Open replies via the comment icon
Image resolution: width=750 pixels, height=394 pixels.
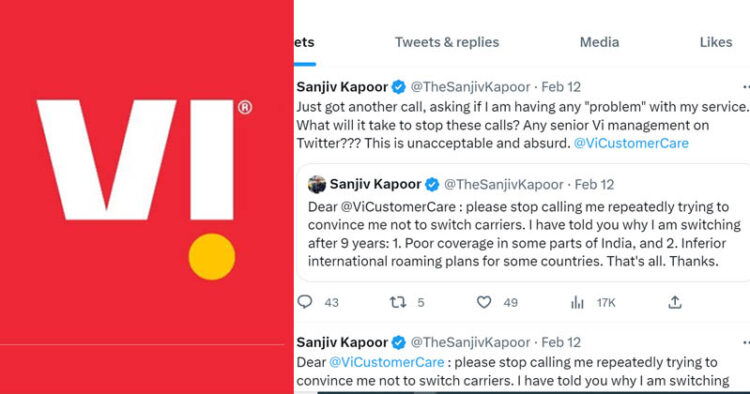[x=305, y=302]
